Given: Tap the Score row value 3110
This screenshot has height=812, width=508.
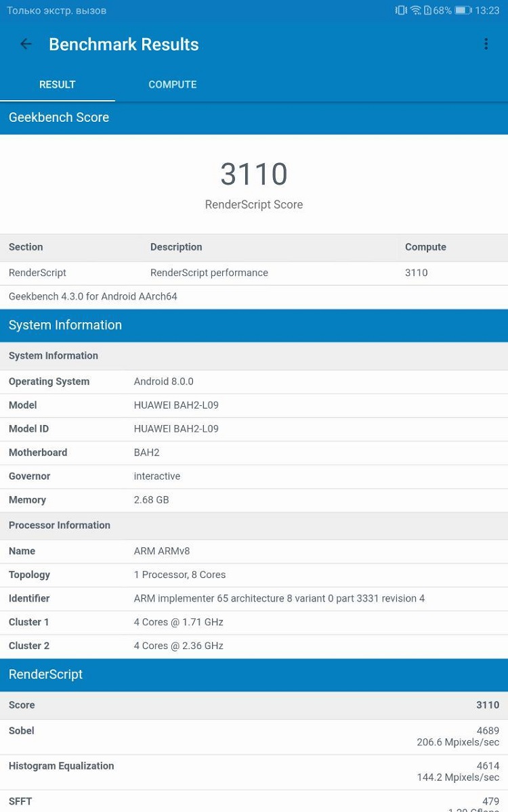Looking at the screenshot, I should 488,705.
